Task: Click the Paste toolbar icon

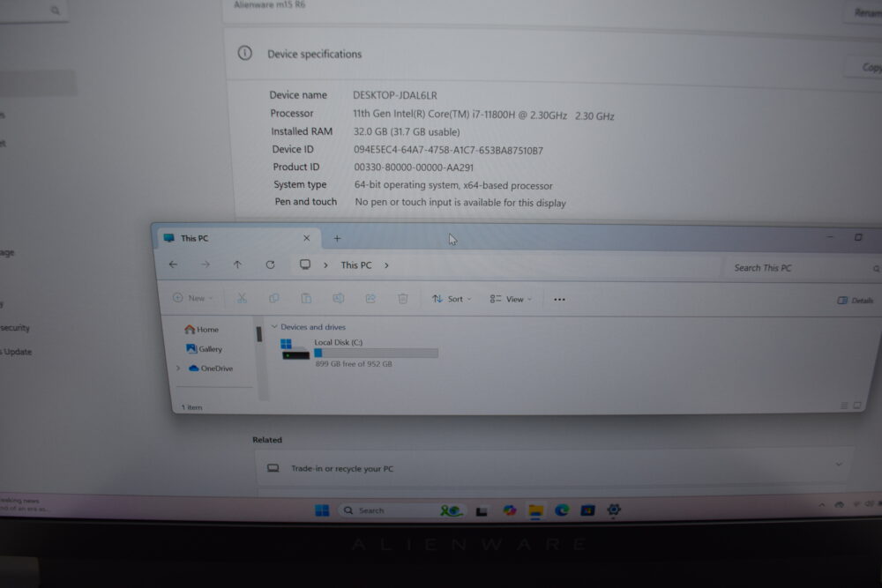Action: tap(306, 298)
